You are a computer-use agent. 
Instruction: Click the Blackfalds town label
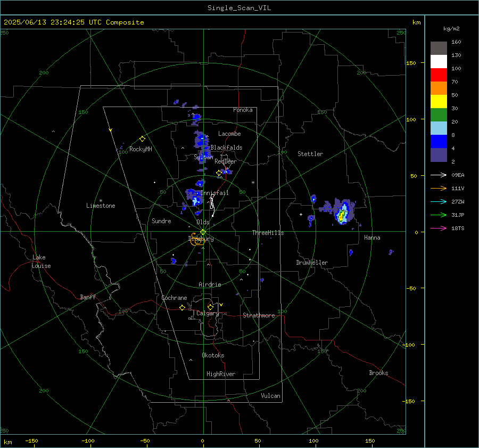[226, 148]
